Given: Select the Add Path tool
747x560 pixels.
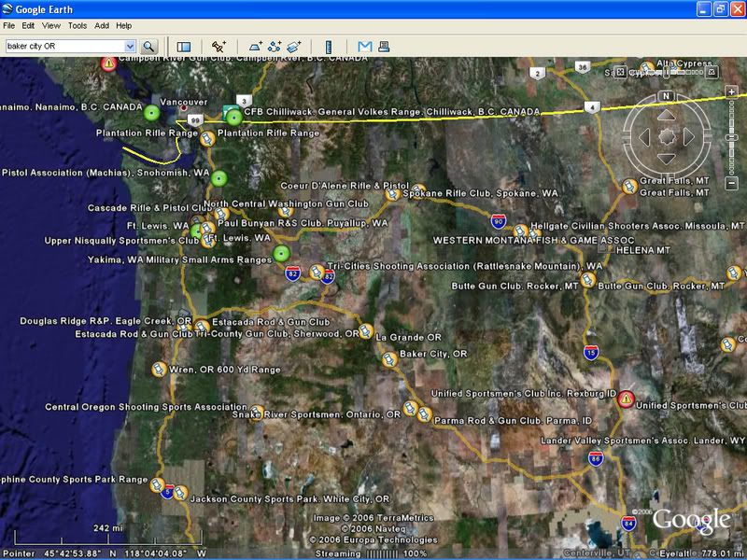Looking at the screenshot, I should point(275,46).
